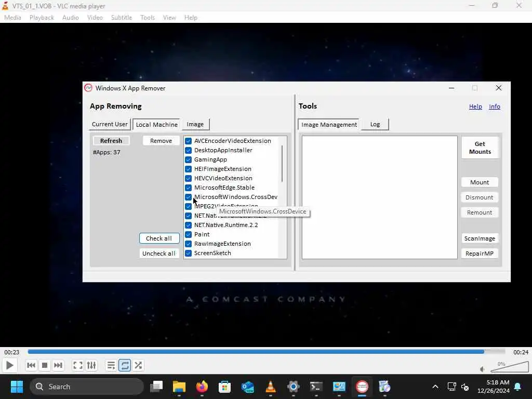Uncheck NET.Native.Runtime.2.2 checkbox
Screen dimensions: 532x399
pos(188,225)
